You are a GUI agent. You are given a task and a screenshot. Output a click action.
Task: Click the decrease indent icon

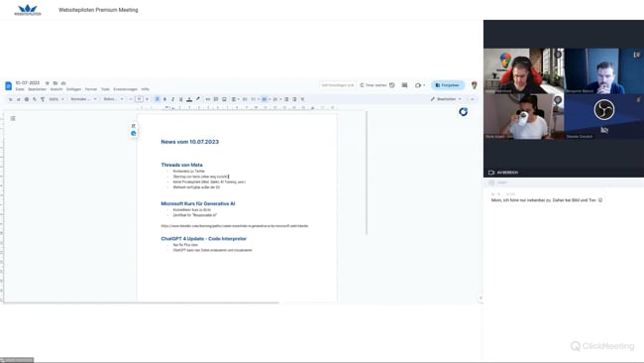pyautogui.click(x=286, y=99)
